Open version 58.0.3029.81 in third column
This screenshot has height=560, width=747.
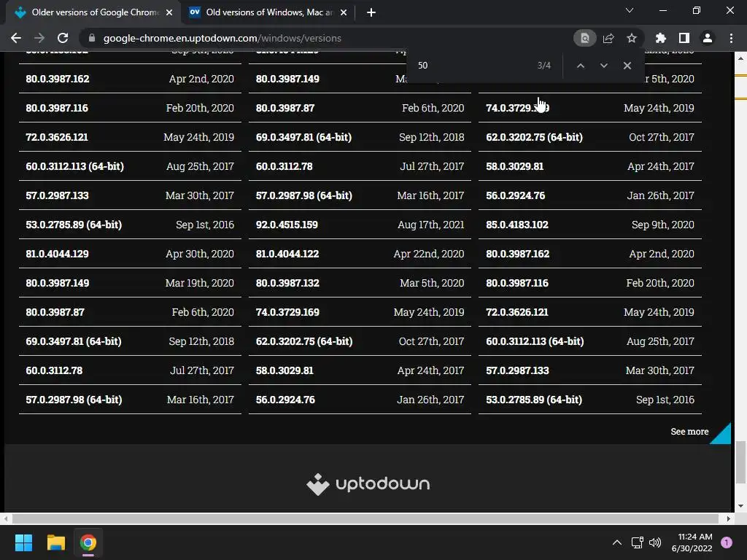click(x=589, y=166)
